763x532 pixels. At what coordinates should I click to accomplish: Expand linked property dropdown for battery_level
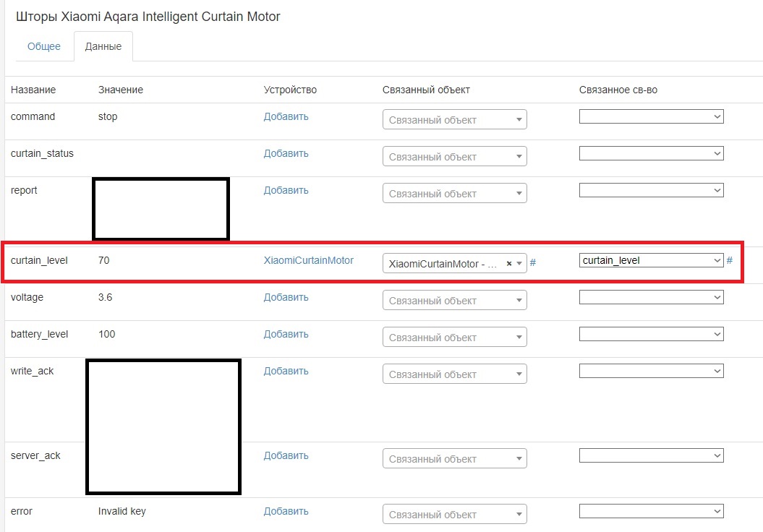pyautogui.click(x=651, y=334)
